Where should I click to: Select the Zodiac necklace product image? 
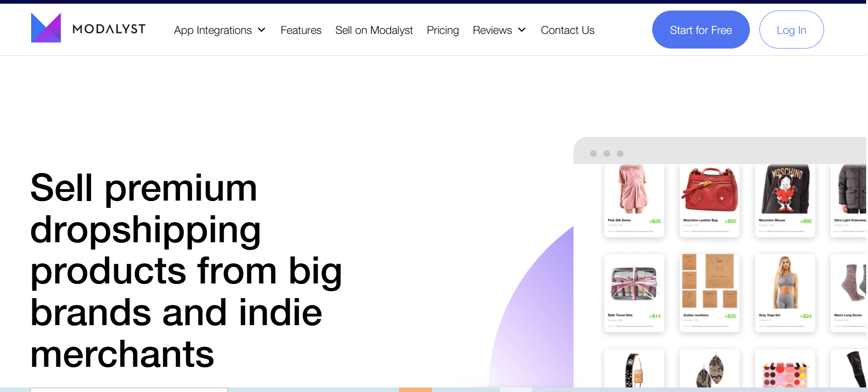click(710, 281)
